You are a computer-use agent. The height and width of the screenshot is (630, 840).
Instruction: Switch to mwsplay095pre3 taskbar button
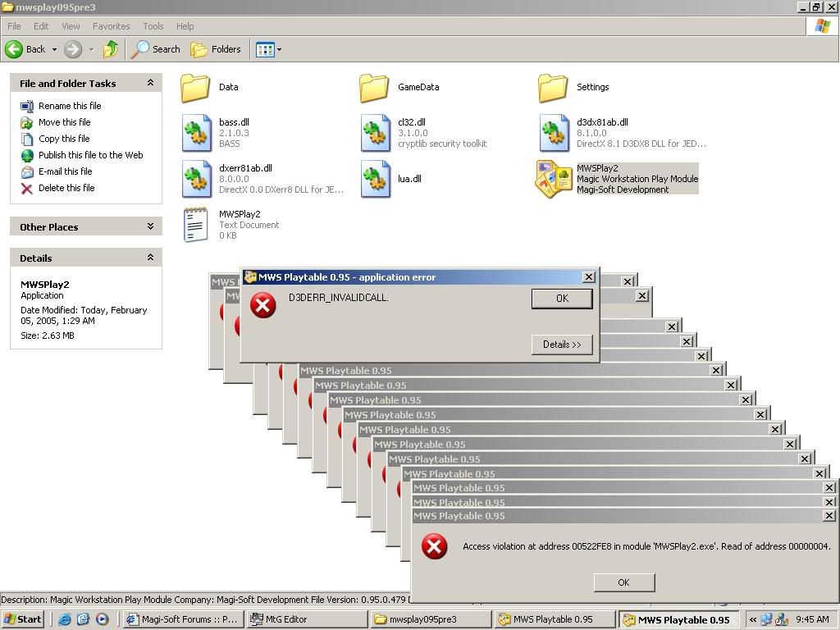coord(431,619)
